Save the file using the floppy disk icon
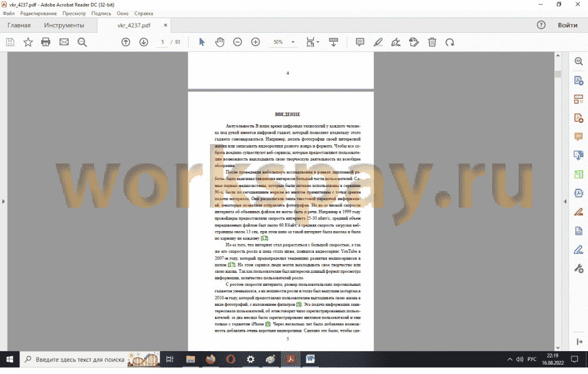Screen dimensions: 588x374 (10, 42)
